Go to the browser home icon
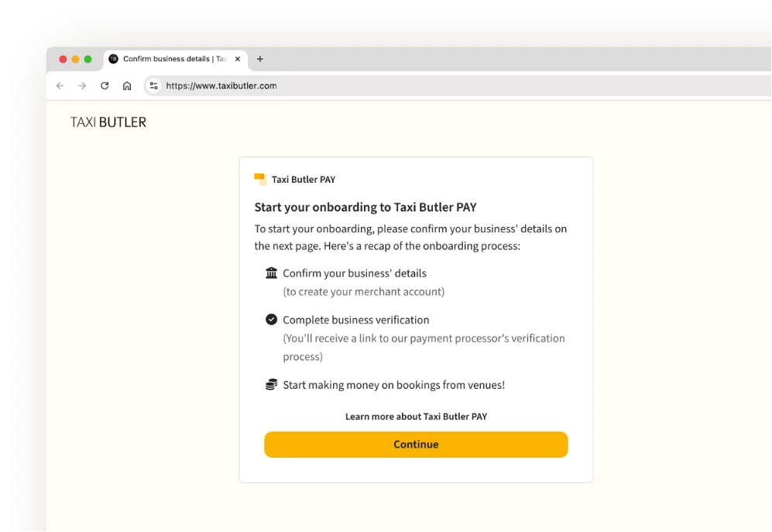 point(127,86)
